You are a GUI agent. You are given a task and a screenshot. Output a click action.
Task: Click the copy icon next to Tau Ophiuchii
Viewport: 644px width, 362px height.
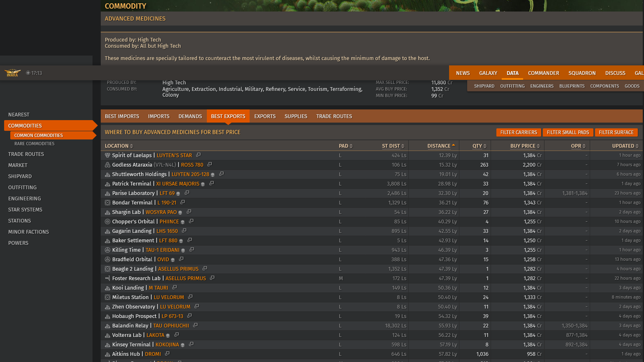coord(195,325)
